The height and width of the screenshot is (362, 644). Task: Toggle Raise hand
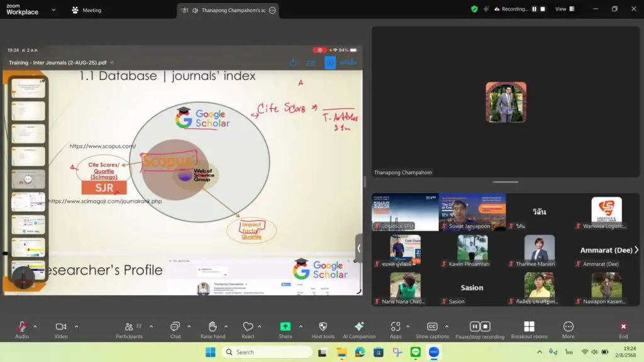click(x=213, y=329)
